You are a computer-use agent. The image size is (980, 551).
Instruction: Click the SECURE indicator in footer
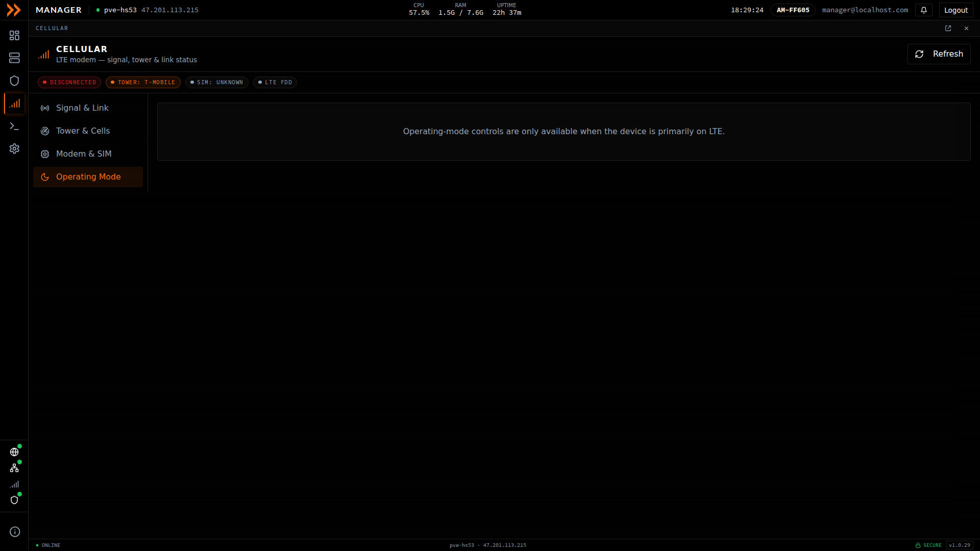point(928,545)
